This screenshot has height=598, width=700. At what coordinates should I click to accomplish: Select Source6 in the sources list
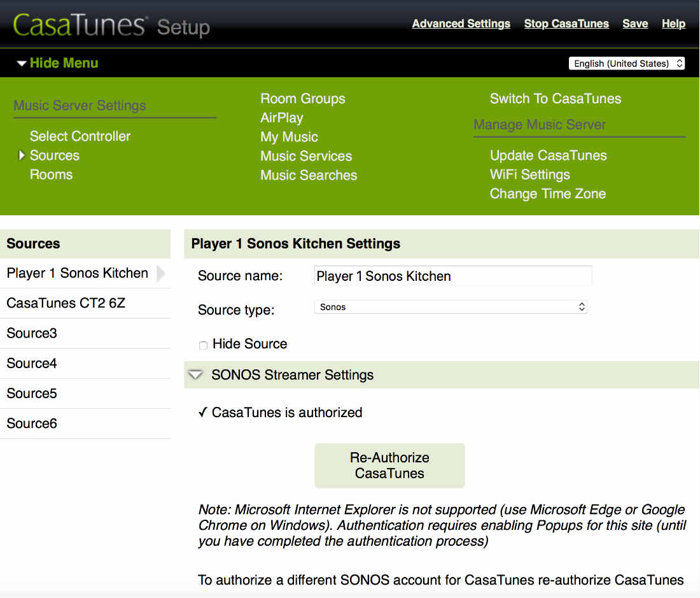[x=85, y=424]
